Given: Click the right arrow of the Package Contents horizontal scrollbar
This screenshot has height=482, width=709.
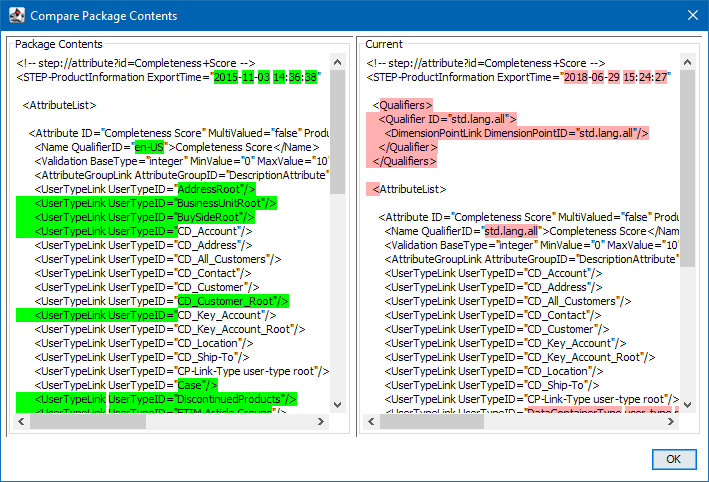Looking at the screenshot, I should pos(321,421).
